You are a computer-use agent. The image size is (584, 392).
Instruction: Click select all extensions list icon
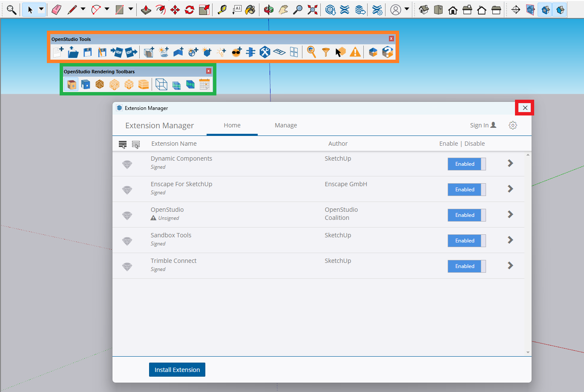tap(123, 144)
